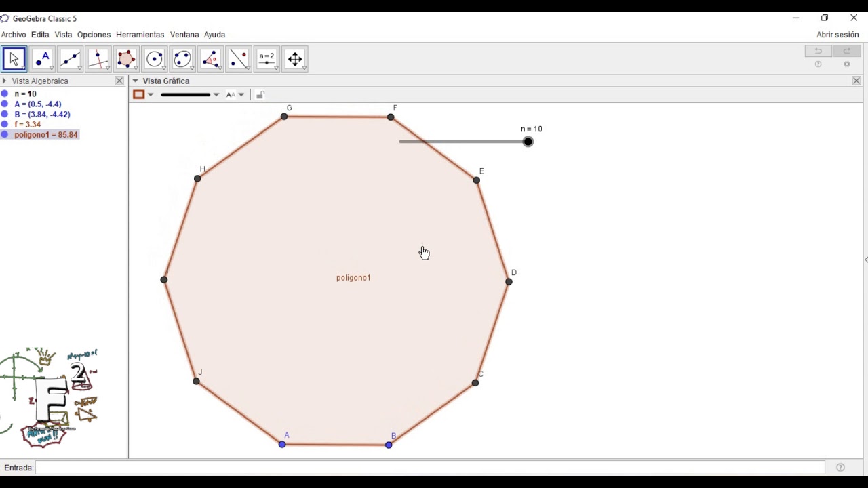Image resolution: width=868 pixels, height=488 pixels.
Task: Click vertex G of the polygon
Action: pyautogui.click(x=284, y=117)
